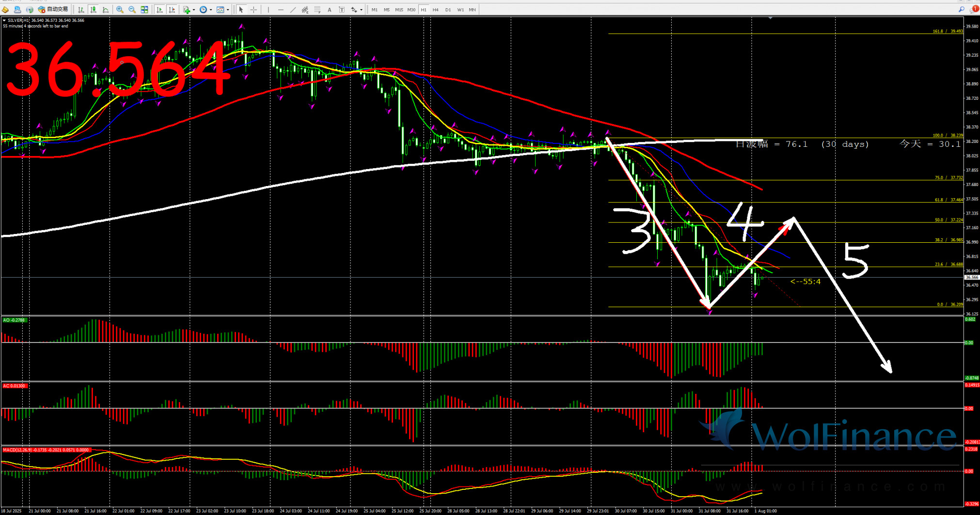Viewport: 980px width, 515px height.
Task: Switch to MN monthly timeframe
Action: 473,10
